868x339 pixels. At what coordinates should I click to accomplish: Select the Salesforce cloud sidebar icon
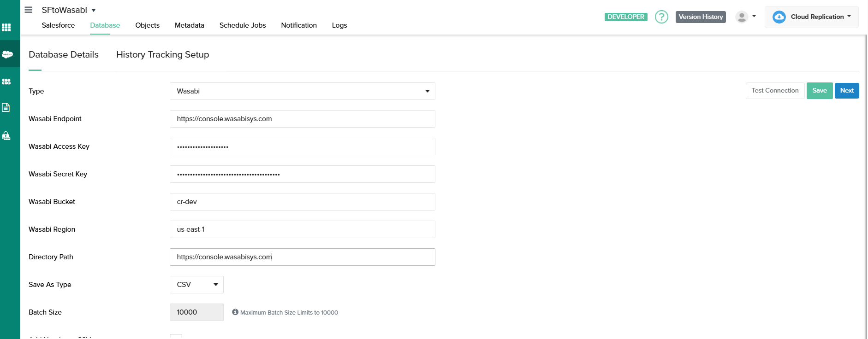click(7, 54)
